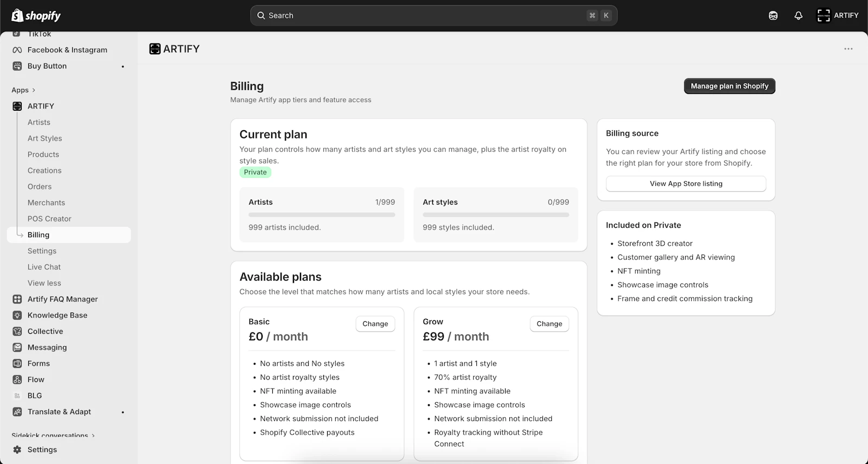
Task: Open the Creations page
Action: [x=44, y=170]
